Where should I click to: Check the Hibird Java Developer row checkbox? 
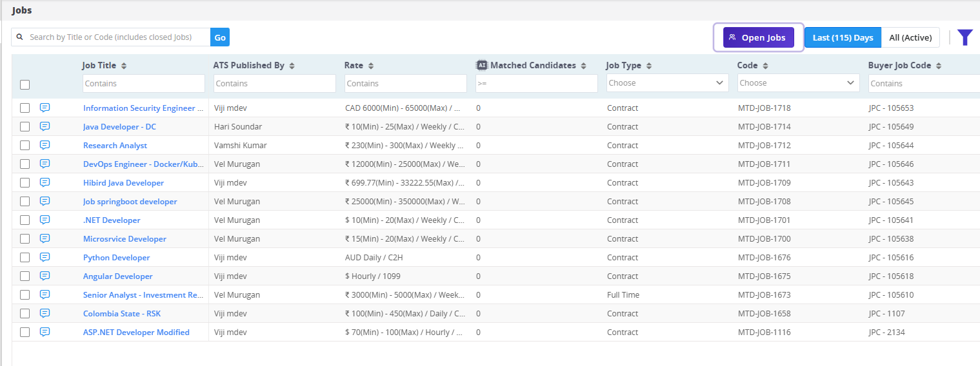coord(25,183)
